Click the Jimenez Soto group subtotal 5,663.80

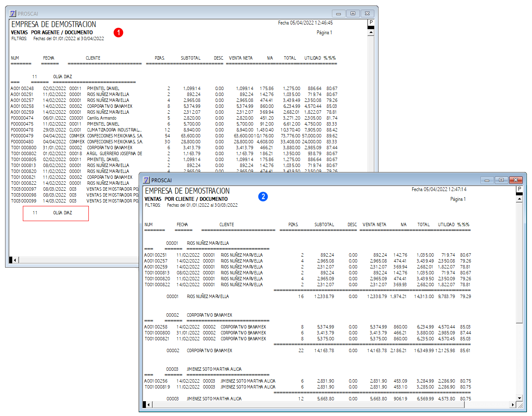325,399
